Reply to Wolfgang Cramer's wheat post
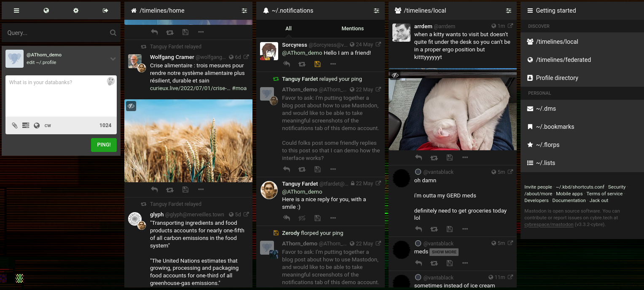This screenshot has height=290, width=644. pyautogui.click(x=154, y=190)
